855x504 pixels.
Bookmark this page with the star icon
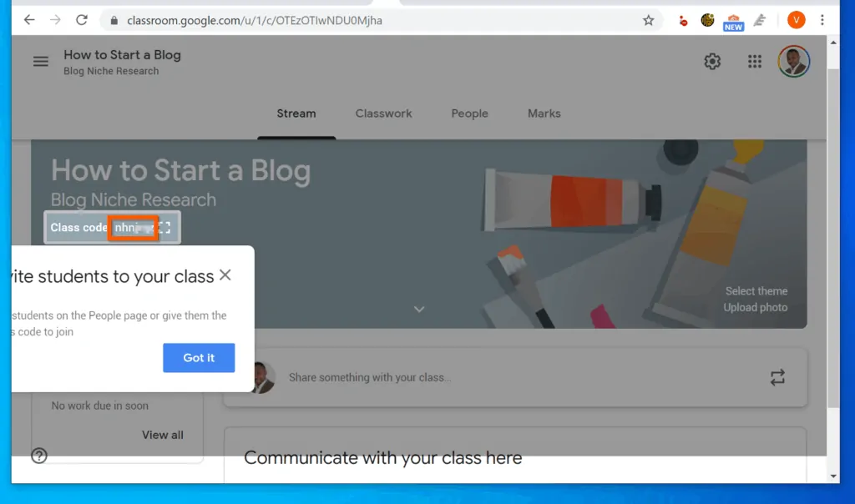pyautogui.click(x=649, y=19)
